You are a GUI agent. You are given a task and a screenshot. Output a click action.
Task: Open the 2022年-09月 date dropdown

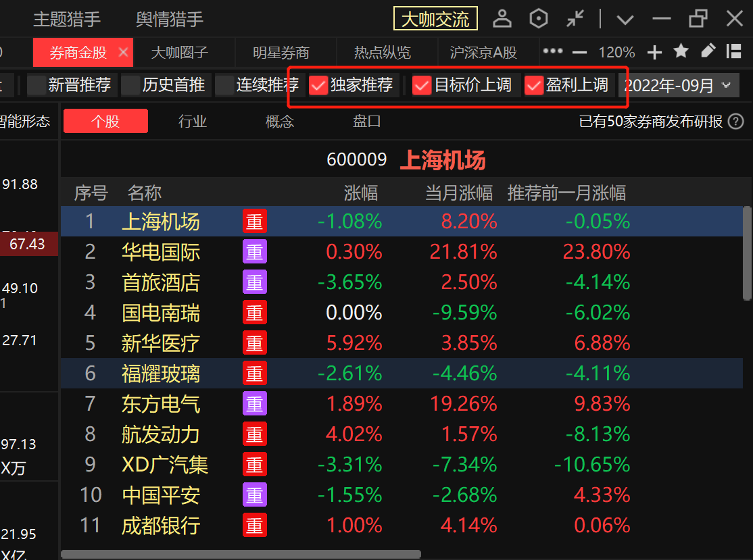tap(679, 85)
